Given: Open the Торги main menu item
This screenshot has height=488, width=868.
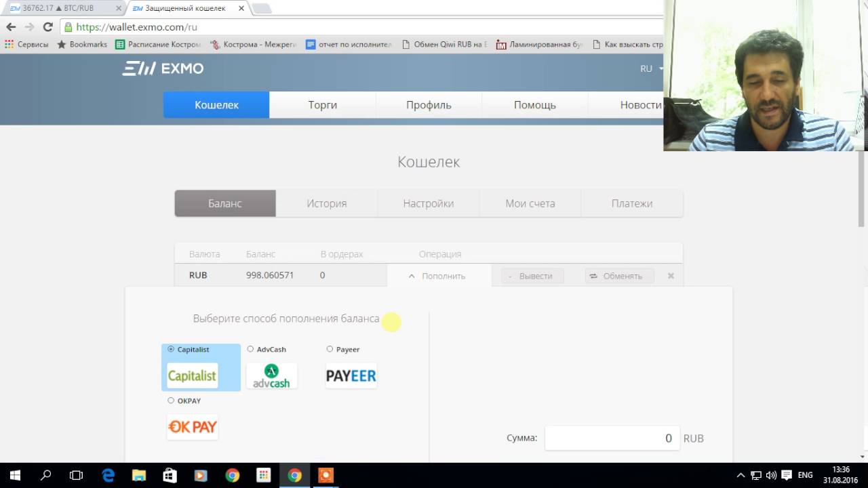Looking at the screenshot, I should point(323,105).
